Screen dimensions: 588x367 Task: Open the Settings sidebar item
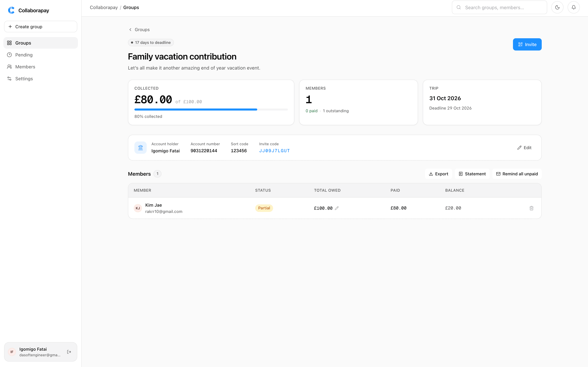40,79
